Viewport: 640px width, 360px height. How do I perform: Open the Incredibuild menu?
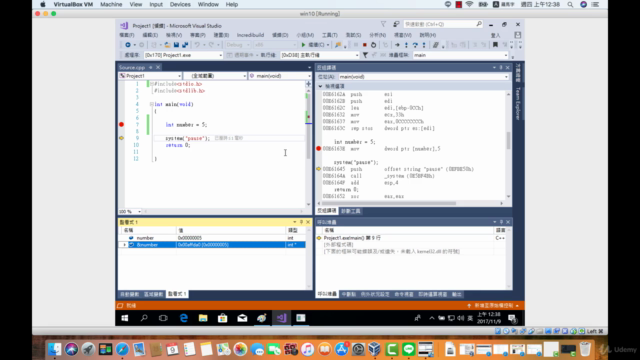point(250,35)
